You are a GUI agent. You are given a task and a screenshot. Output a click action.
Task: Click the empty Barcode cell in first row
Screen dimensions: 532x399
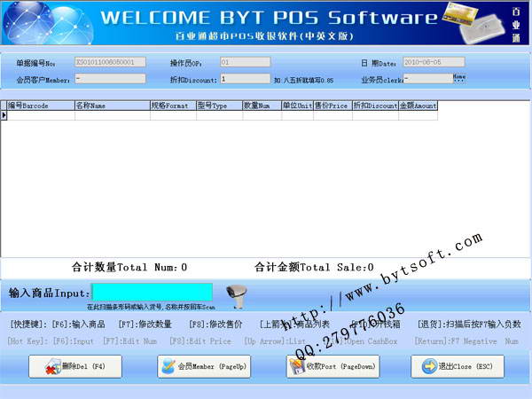tap(41, 115)
